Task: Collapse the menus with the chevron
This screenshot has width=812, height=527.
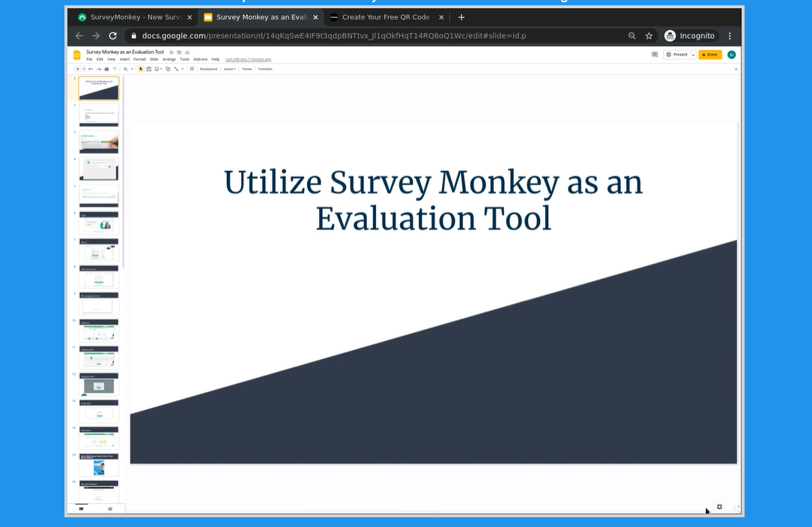Action: pos(736,69)
